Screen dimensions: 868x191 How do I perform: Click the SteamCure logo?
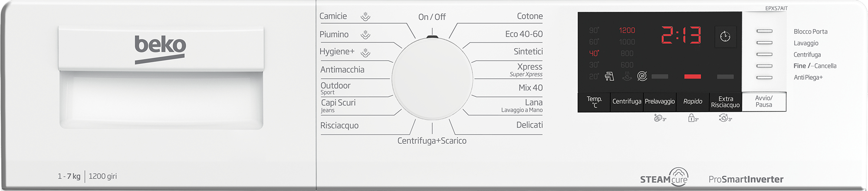point(664,177)
